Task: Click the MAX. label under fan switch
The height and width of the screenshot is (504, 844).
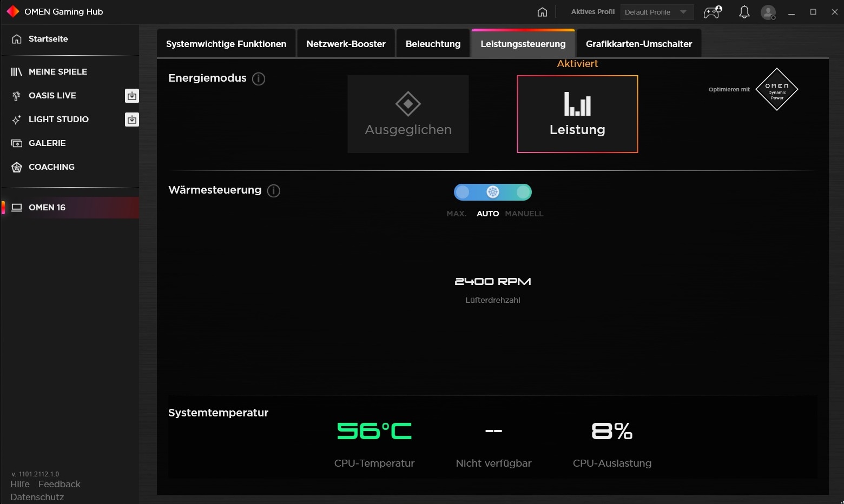Action: 457,214
